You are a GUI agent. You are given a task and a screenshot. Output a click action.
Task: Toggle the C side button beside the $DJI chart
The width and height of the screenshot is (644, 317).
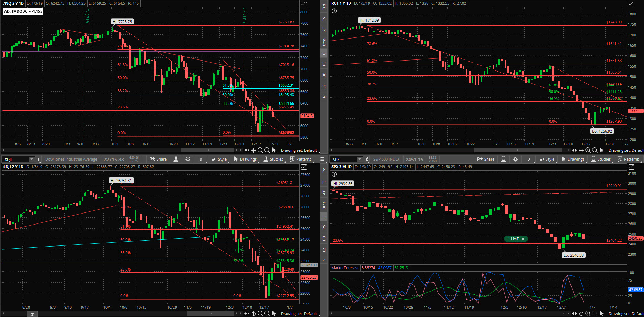click(324, 217)
